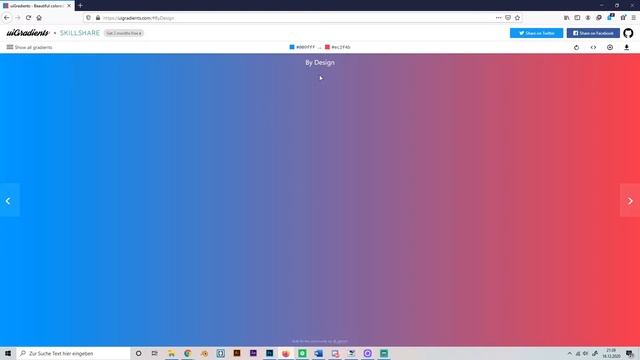Open a new browser tab

(x=80, y=6)
